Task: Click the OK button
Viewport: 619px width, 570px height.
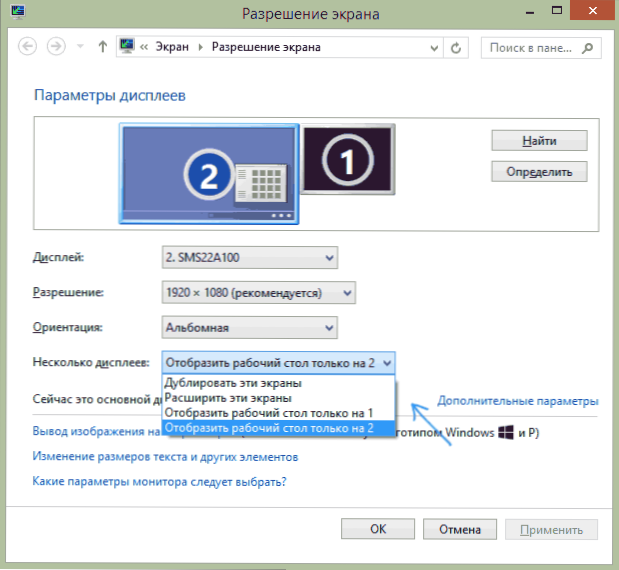Action: 378,529
